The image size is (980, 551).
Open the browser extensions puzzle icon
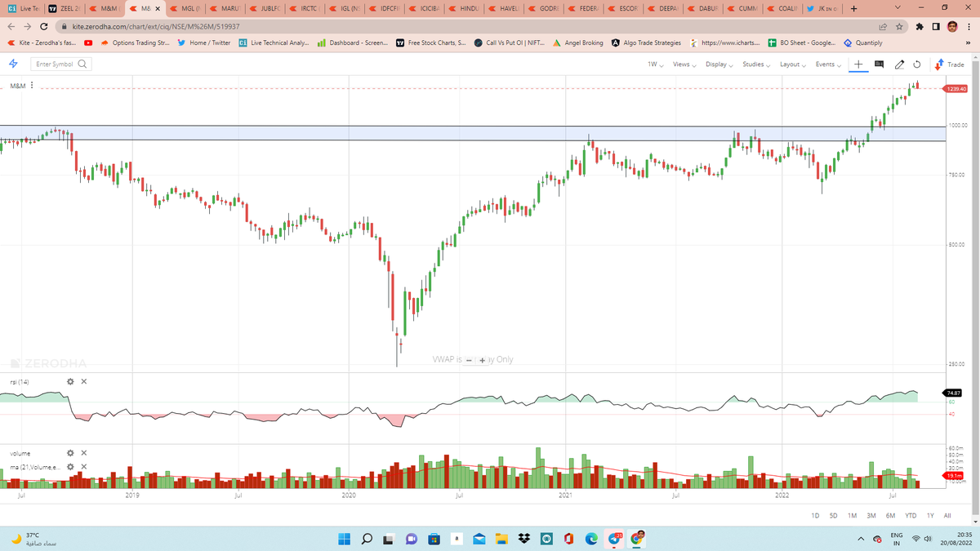920,27
